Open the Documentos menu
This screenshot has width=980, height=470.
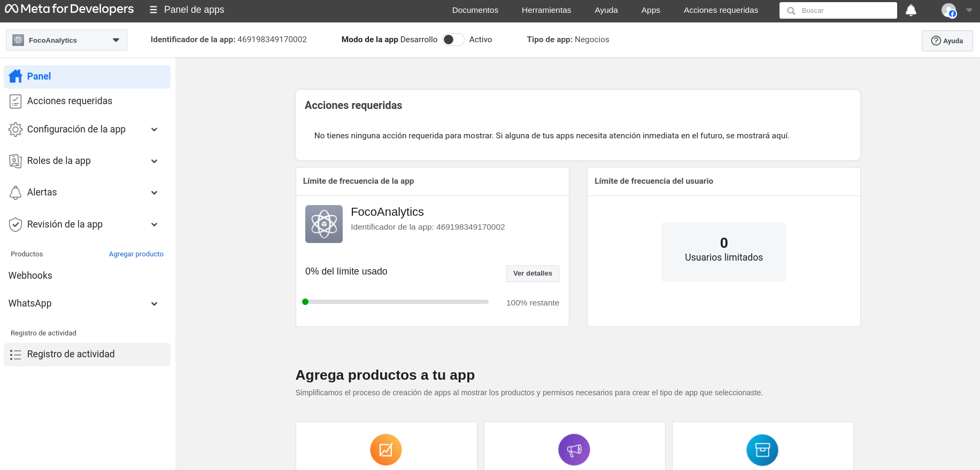475,10
